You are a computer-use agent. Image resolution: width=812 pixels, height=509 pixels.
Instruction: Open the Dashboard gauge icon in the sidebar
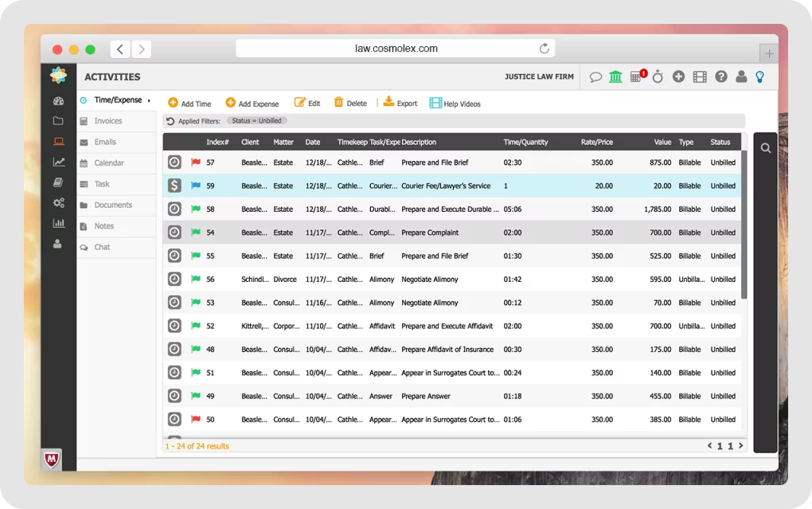click(x=58, y=101)
